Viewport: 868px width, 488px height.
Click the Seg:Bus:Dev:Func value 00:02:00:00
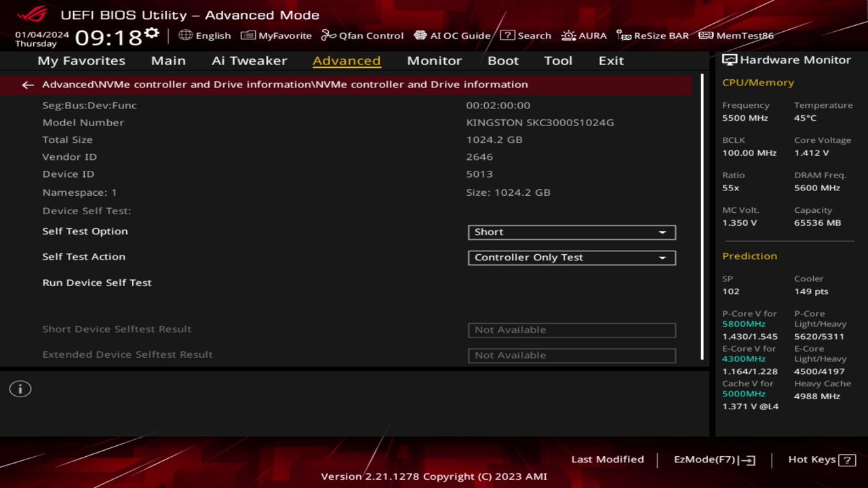coord(498,105)
